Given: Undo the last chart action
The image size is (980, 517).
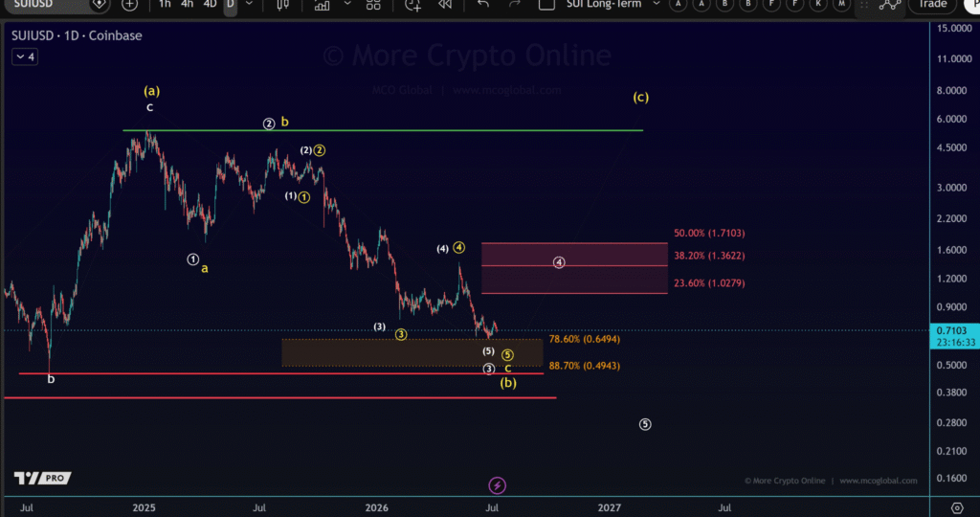Looking at the screenshot, I should pyautogui.click(x=483, y=5).
